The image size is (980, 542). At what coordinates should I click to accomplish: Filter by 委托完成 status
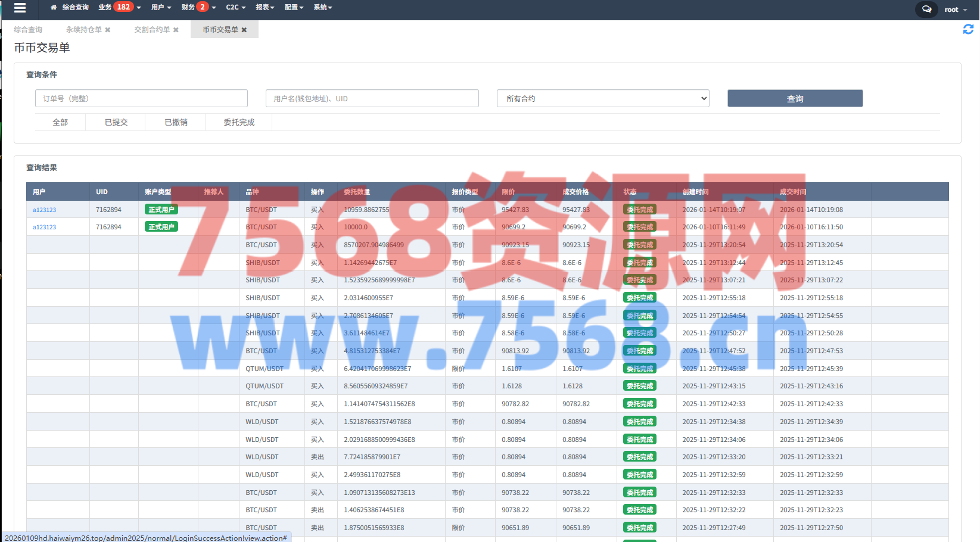tap(239, 122)
